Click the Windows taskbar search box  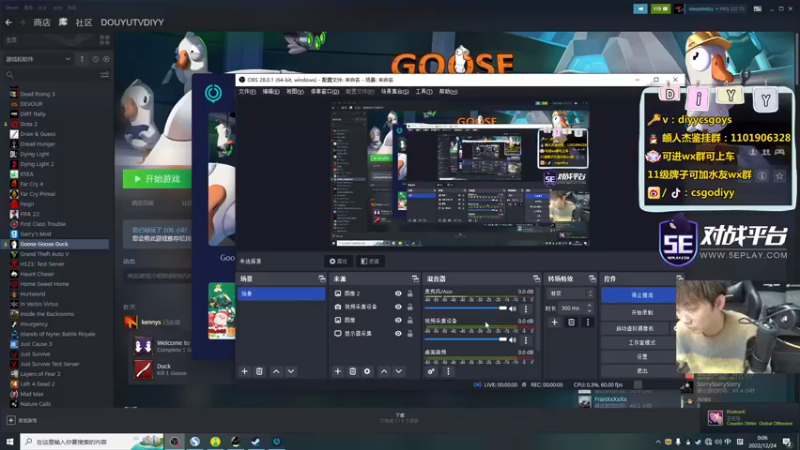92,441
